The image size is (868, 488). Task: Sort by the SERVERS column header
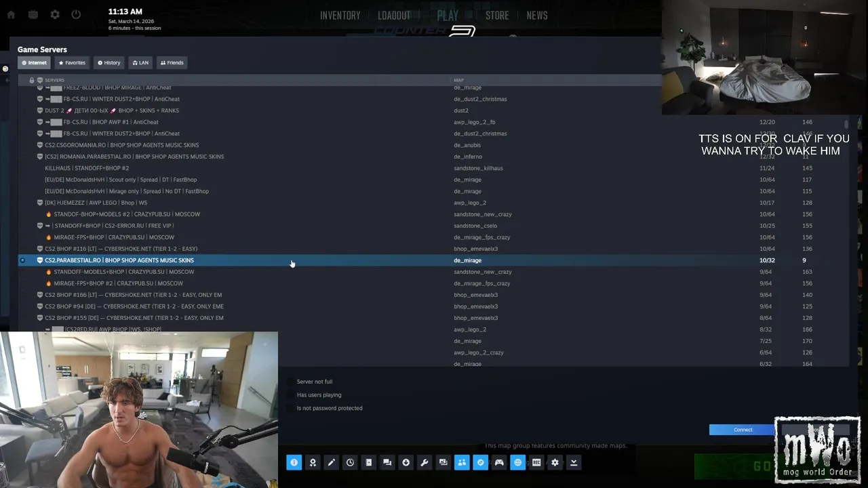(x=54, y=80)
